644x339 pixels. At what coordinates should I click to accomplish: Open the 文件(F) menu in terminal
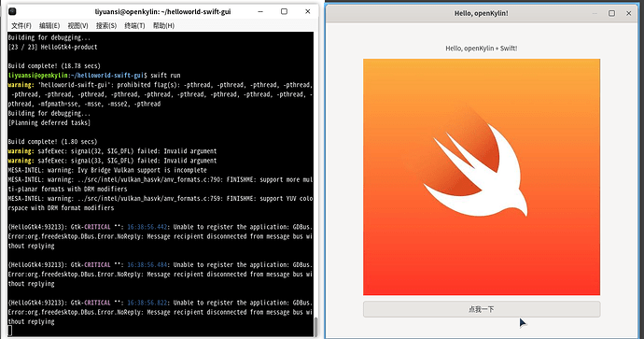click(21, 26)
